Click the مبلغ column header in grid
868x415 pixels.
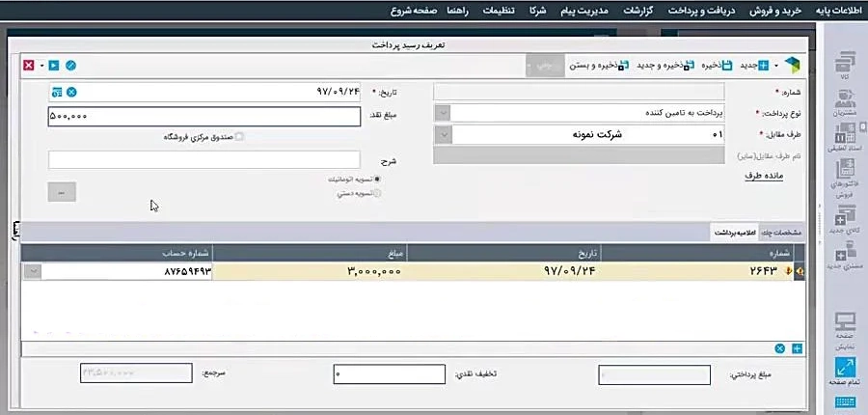click(x=310, y=253)
